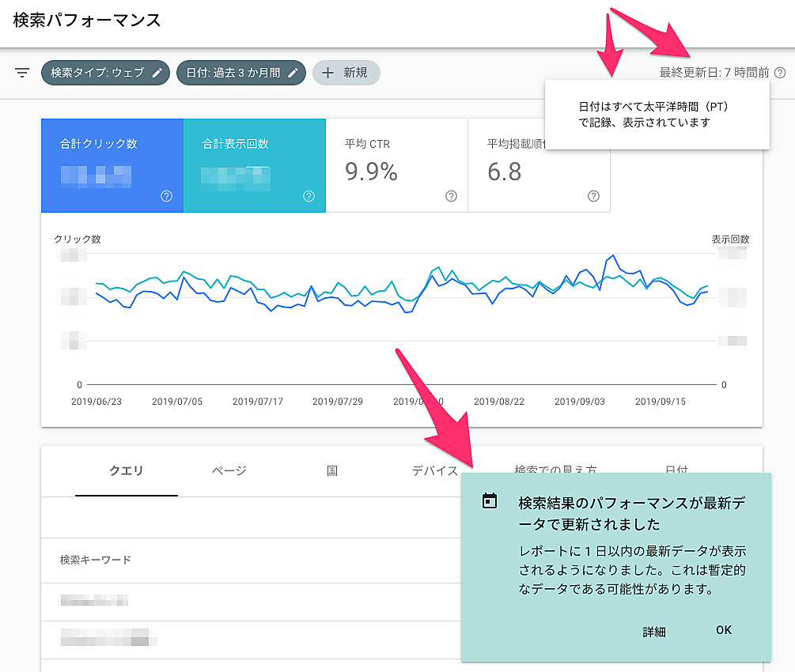Click calendar icon in update notification
The height and width of the screenshot is (672, 795).
(490, 501)
